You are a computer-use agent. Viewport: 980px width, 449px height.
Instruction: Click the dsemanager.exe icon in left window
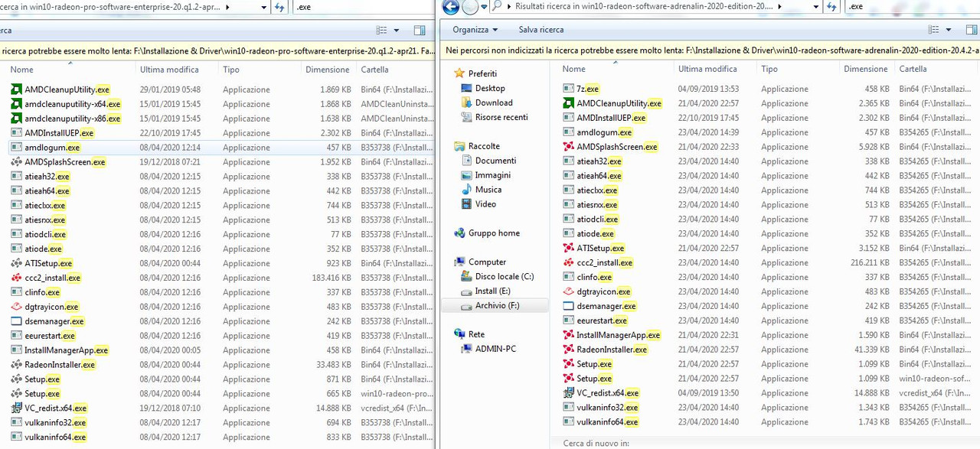pos(17,322)
